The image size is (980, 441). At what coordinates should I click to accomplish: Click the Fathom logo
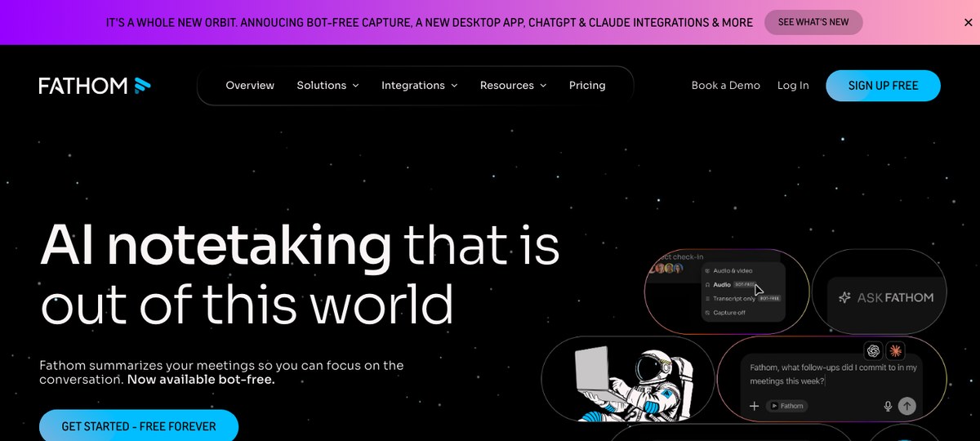[95, 85]
